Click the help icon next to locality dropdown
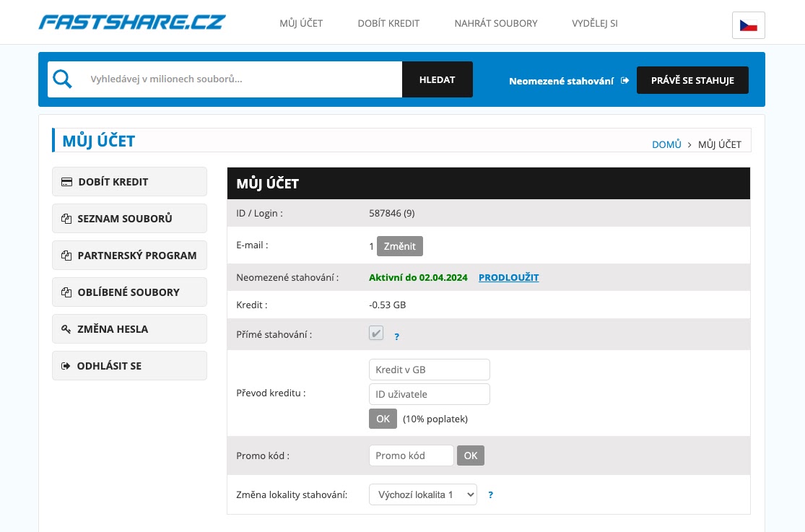805x532 pixels. click(491, 495)
